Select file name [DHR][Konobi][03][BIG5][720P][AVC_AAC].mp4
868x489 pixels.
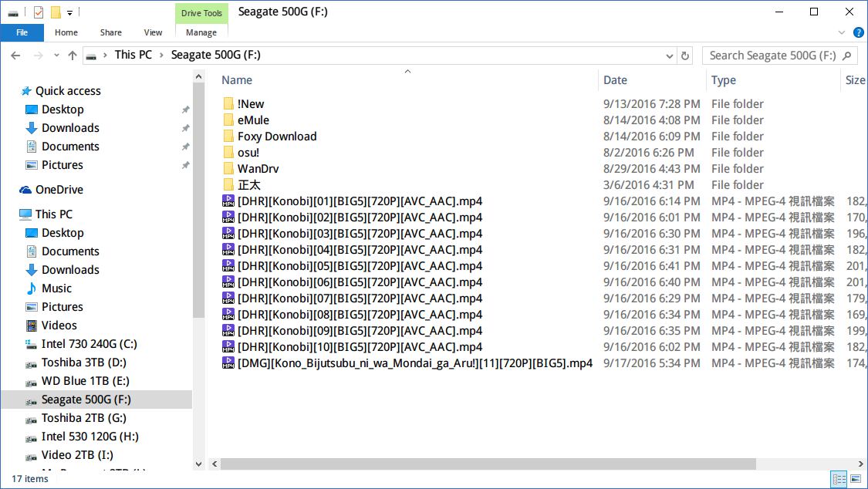point(360,234)
